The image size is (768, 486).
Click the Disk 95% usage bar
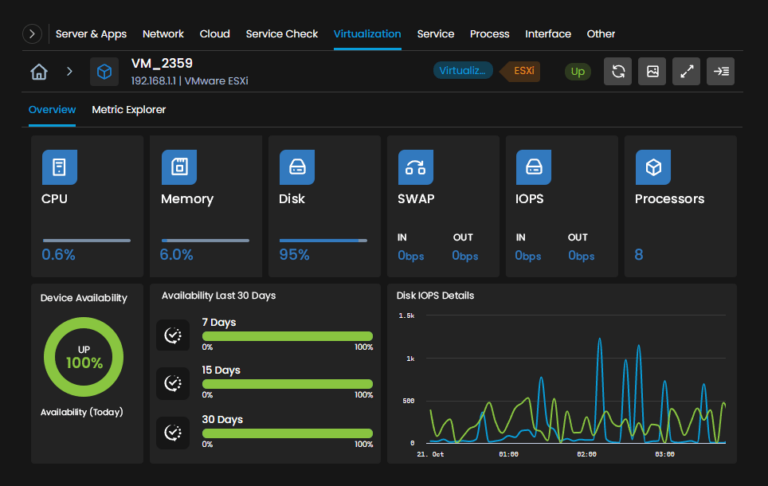(324, 240)
